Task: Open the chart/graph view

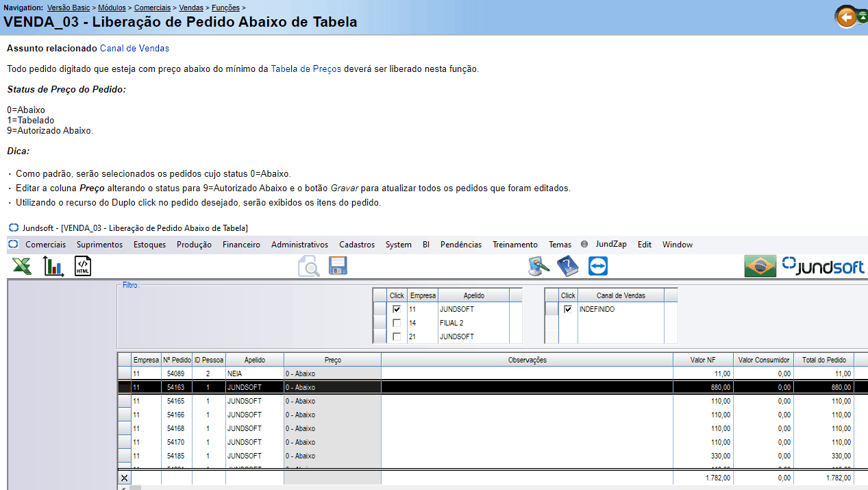Action: point(53,266)
